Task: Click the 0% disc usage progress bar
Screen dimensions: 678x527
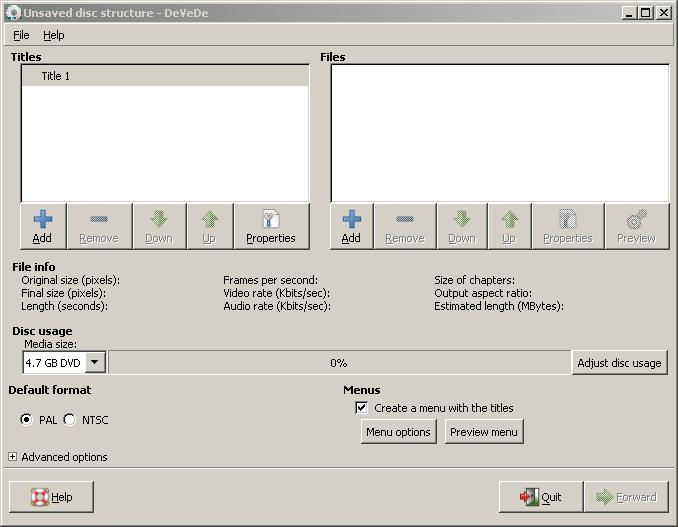Action: 339,363
